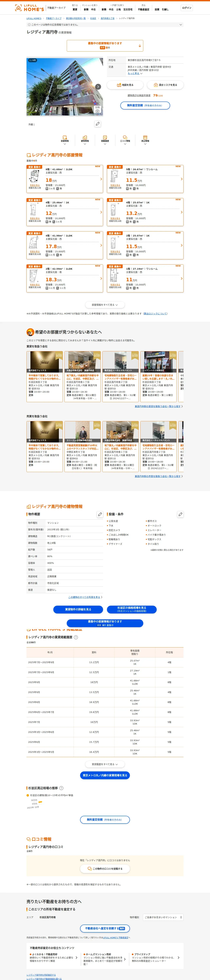The width and height of the screenshot is (210, 980).
Task: Open 引越し in header navigation
Action: pyautogui.click(x=165, y=9)
